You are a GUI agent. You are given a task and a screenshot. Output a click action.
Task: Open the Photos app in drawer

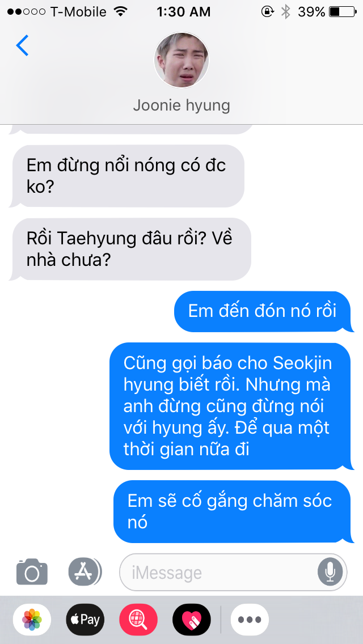(32, 620)
